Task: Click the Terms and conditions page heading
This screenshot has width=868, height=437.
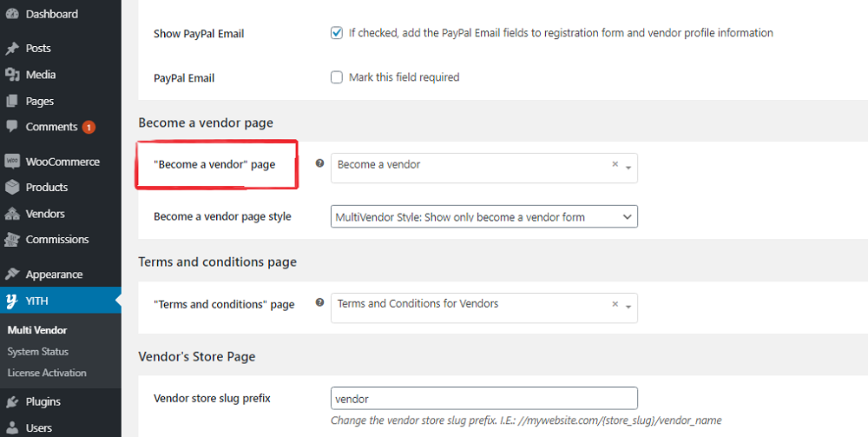Action: pos(218,262)
